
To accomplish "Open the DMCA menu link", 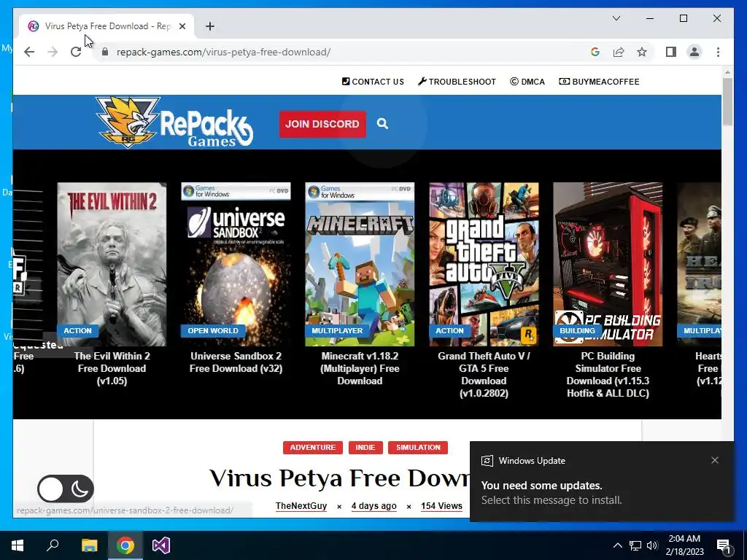I will pos(527,82).
